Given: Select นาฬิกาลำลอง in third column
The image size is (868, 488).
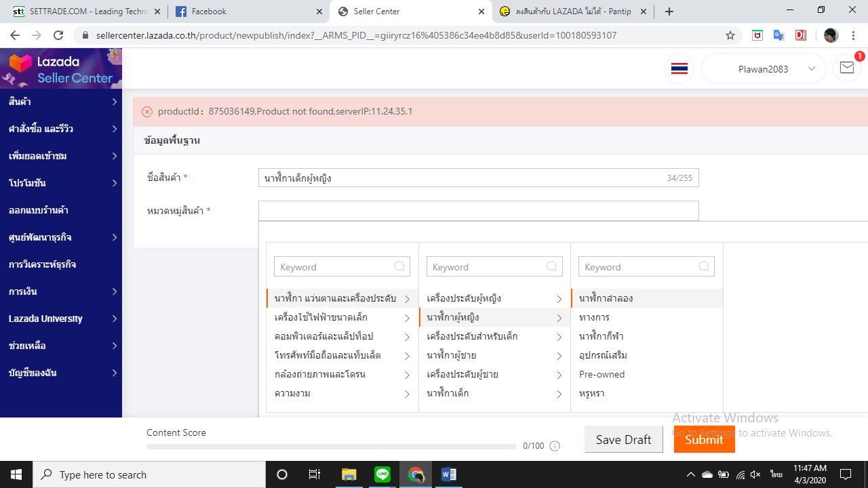Looking at the screenshot, I should pyautogui.click(x=647, y=298).
